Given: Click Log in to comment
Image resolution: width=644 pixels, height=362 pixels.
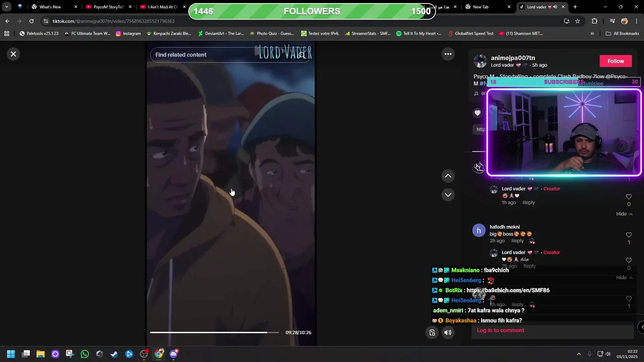Looking at the screenshot, I should pyautogui.click(x=500, y=330).
